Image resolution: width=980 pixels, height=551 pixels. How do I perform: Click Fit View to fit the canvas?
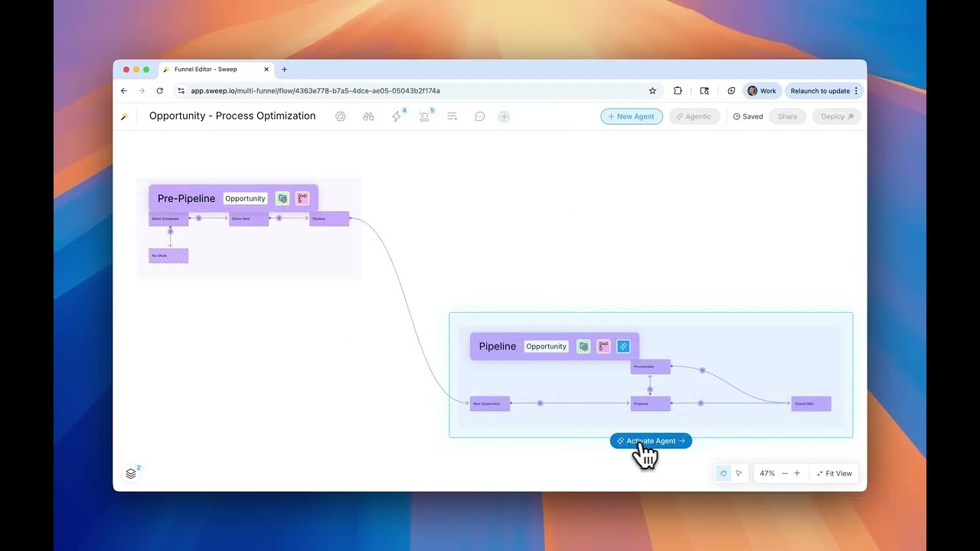pyautogui.click(x=834, y=473)
